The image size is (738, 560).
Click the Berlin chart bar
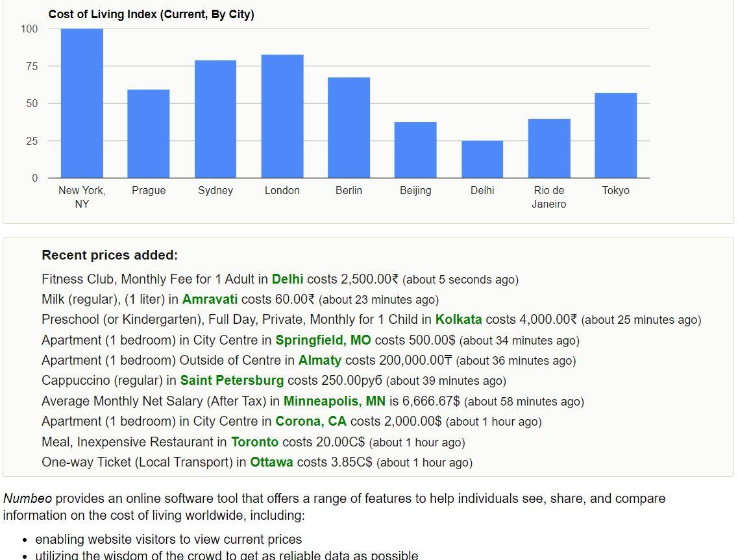pos(349,128)
